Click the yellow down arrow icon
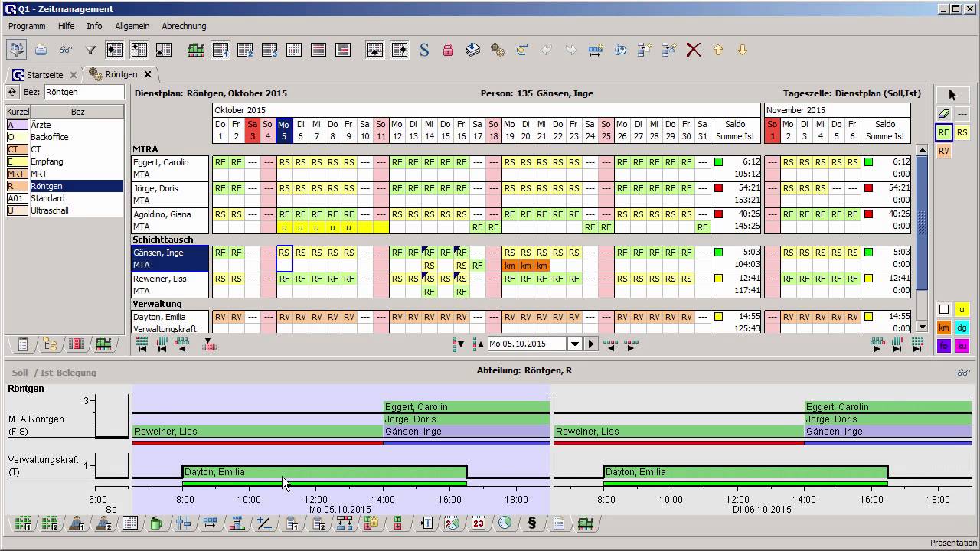980x551 pixels. tap(743, 50)
